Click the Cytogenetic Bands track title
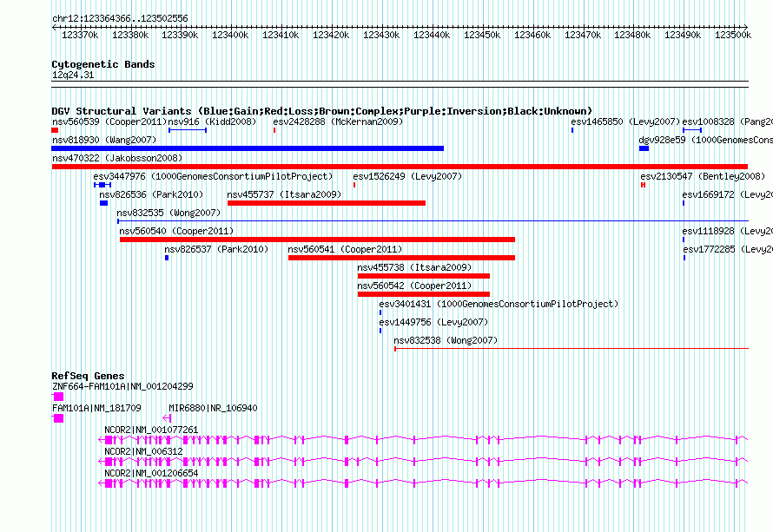The height and width of the screenshot is (532, 773). tap(103, 64)
